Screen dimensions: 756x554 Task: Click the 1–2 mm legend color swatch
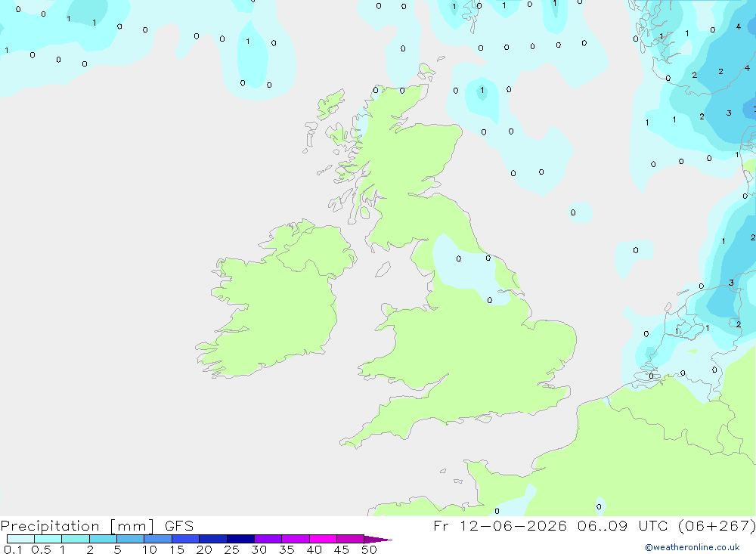tap(76, 539)
